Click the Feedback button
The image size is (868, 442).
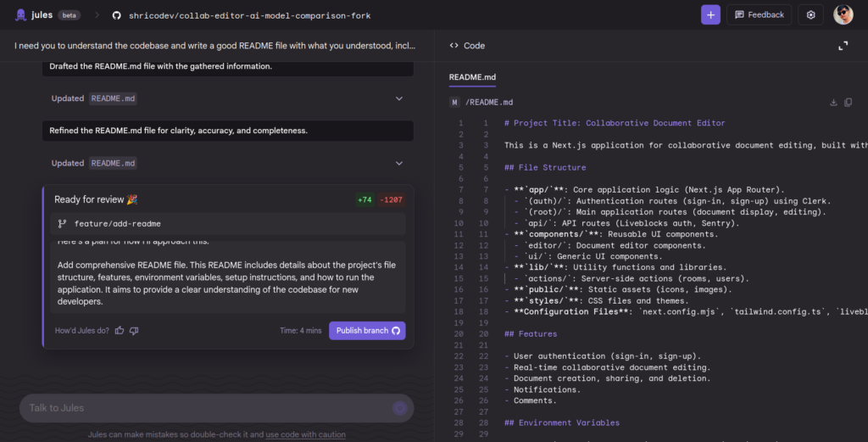point(759,15)
